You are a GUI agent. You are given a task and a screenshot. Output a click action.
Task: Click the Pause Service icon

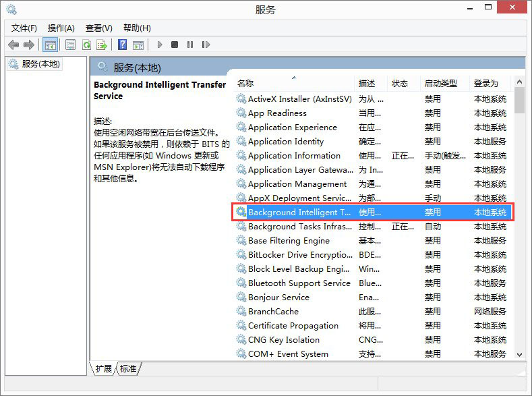coord(190,45)
